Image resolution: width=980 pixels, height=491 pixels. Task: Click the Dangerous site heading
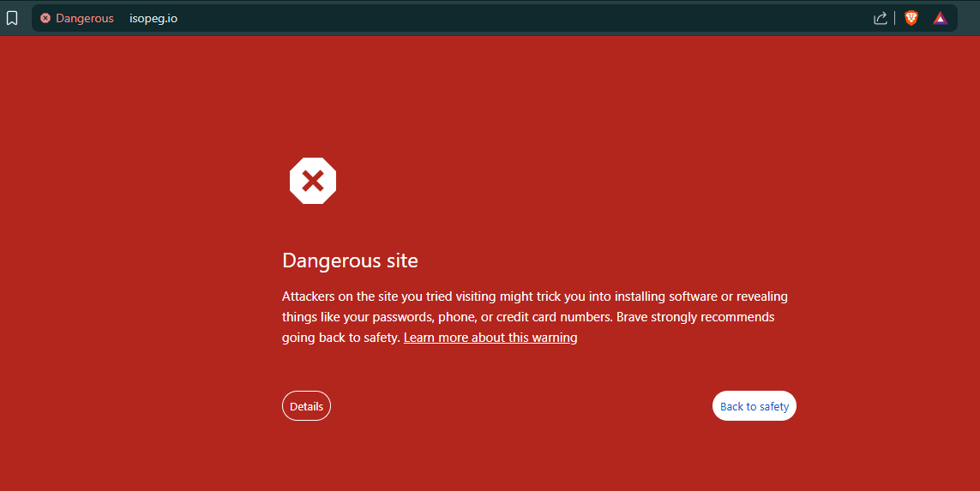[x=350, y=260]
